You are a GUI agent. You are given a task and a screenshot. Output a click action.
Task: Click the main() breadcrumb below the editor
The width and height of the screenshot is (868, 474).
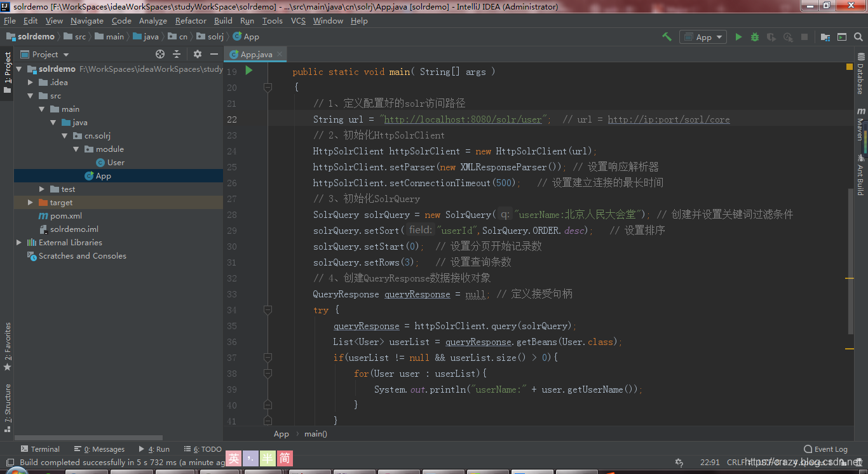pyautogui.click(x=315, y=433)
